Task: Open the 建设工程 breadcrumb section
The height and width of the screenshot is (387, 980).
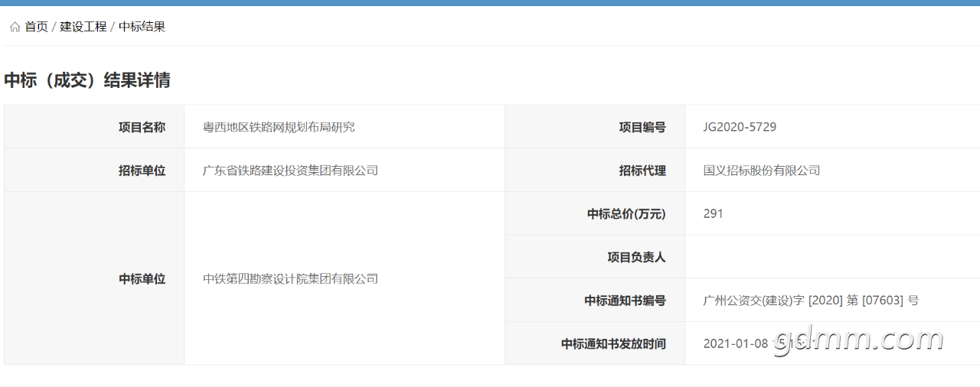Action: point(83,27)
